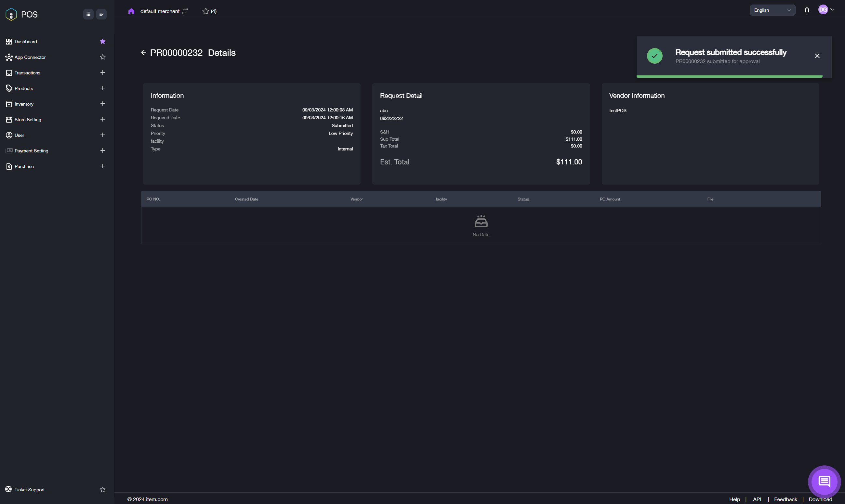The image size is (845, 504).
Task: Open the notifications bell
Action: [x=807, y=10]
